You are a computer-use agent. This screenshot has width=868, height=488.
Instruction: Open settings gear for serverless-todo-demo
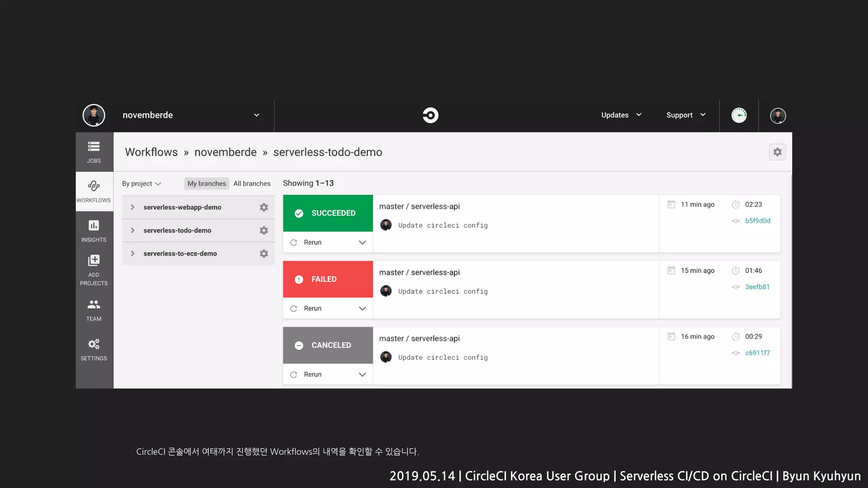point(264,230)
